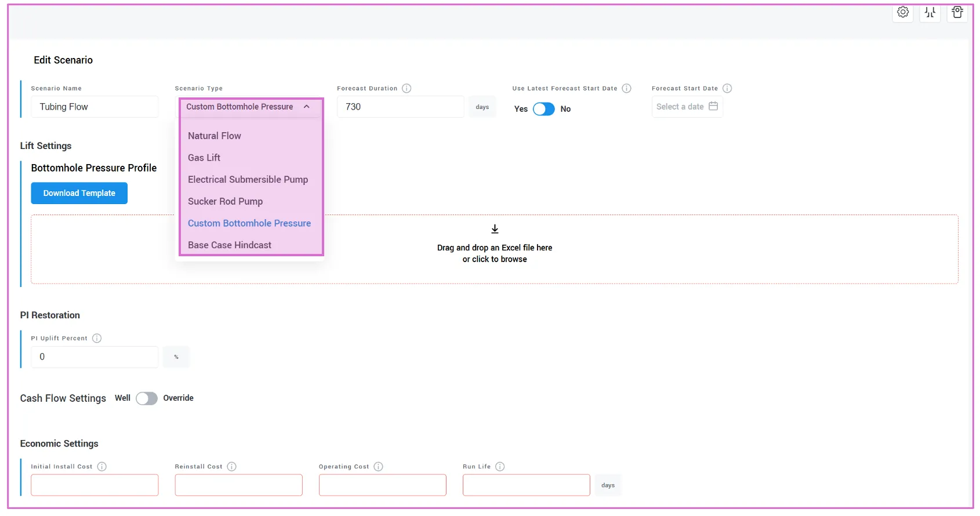Image resolution: width=980 pixels, height=516 pixels.
Task: Show info for Forecast Duration
Action: (406, 89)
